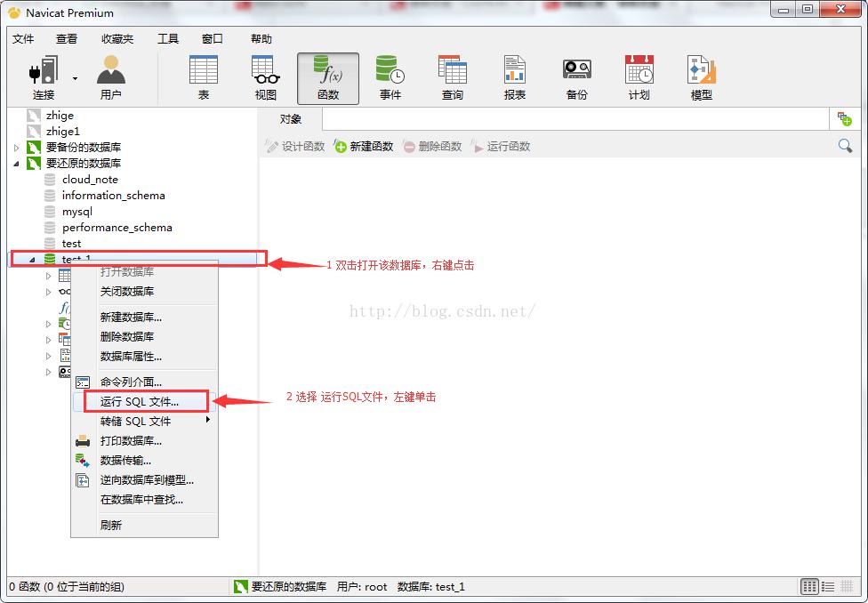Screen dimensions: 868x603
Task: Choose 逆向数据库到模型... from context menu
Action: [144, 480]
